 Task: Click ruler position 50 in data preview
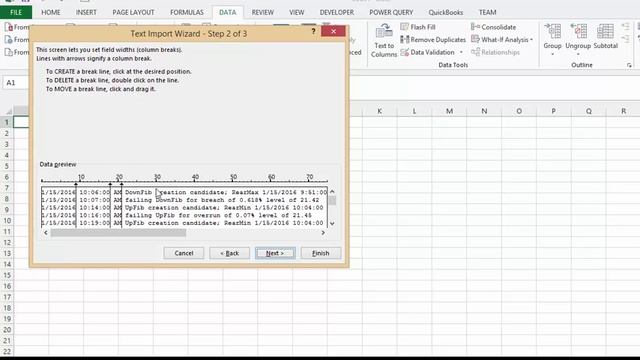(233, 178)
